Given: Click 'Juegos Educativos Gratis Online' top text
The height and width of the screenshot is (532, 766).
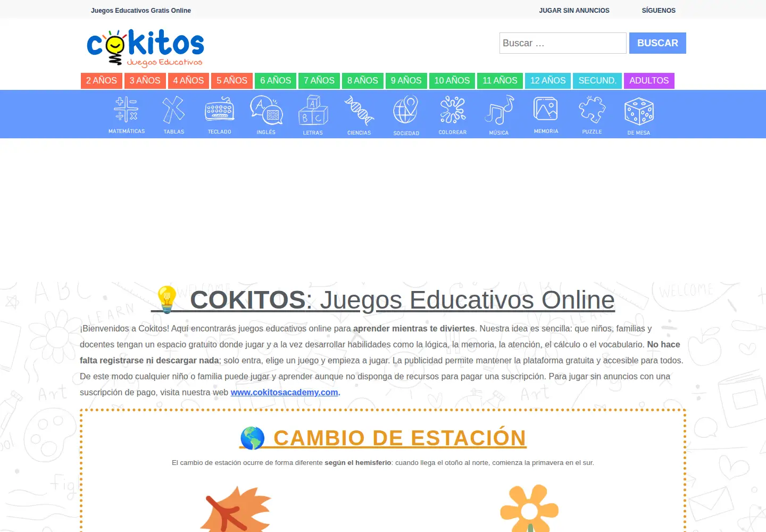Looking at the screenshot, I should (141, 10).
